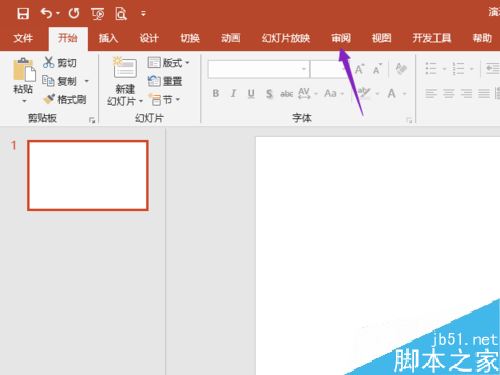
Task: Click the decrease indent icon
Action: pos(492,69)
